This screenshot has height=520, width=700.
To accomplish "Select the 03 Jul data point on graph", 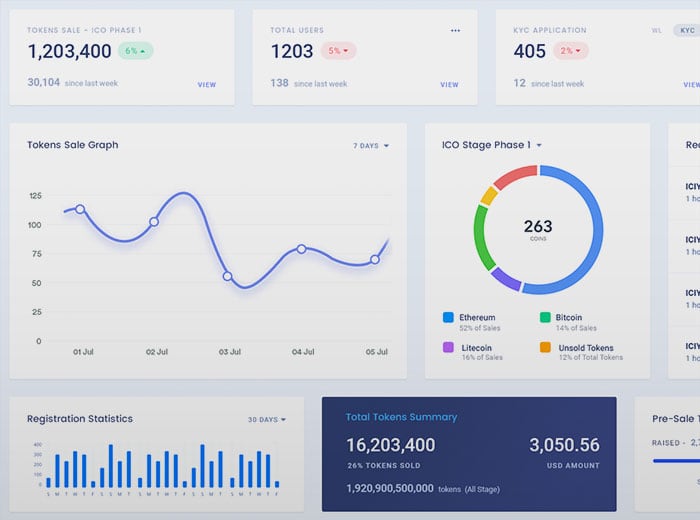I will [227, 276].
